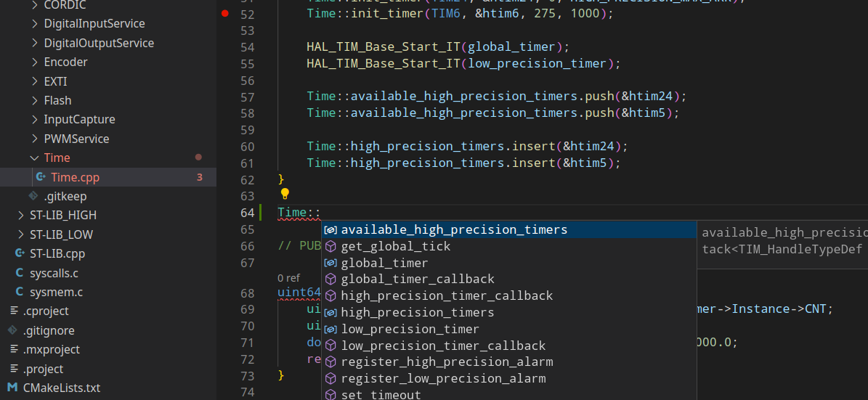Open the .cproject file
This screenshot has height=400, width=868.
tap(108, 311)
